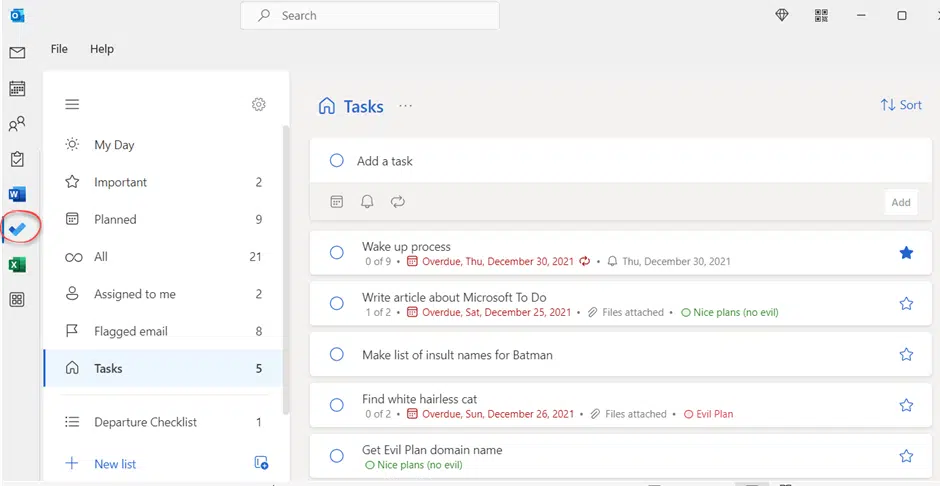Complete the Wake up process task
Viewport: 940px width, 486px height.
click(337, 253)
